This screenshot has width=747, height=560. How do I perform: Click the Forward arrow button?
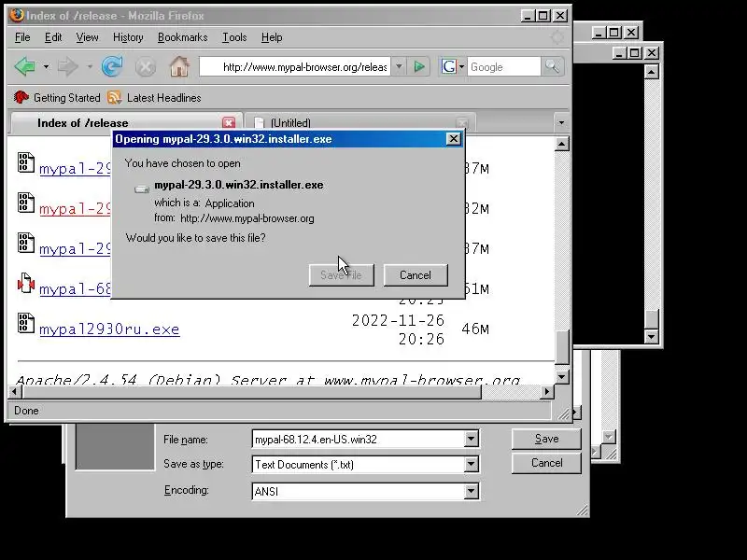pos(67,66)
